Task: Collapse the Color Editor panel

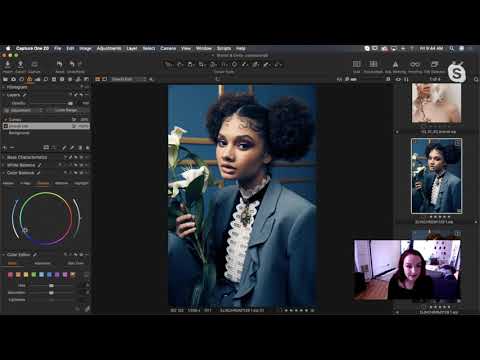Action: pos(4,255)
